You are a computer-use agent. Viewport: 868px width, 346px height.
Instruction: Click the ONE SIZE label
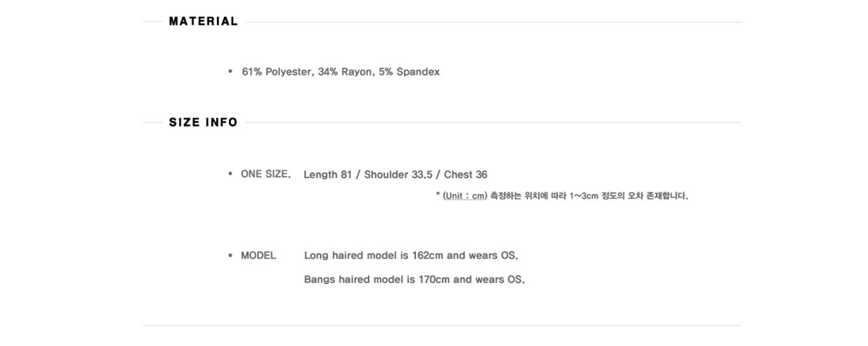point(265,174)
